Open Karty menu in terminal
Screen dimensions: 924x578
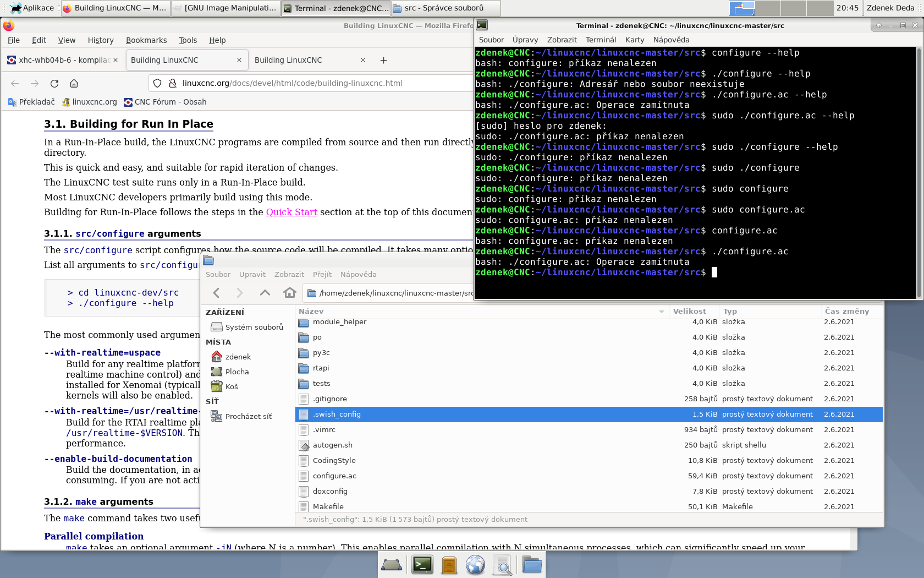click(x=634, y=40)
